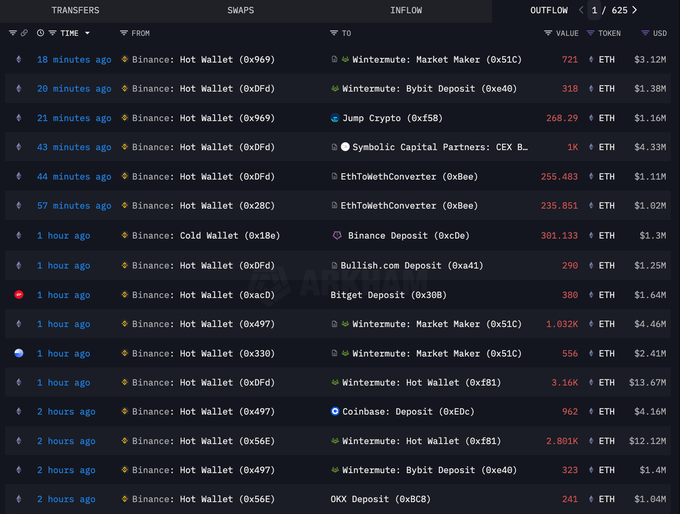Click the USD amount $4.33M

pos(650,147)
